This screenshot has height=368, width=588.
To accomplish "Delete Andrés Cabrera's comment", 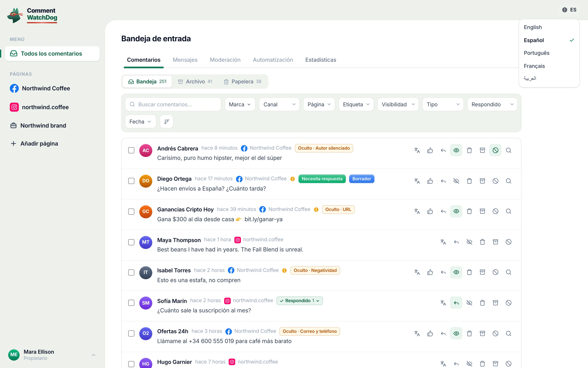I will click(x=469, y=150).
